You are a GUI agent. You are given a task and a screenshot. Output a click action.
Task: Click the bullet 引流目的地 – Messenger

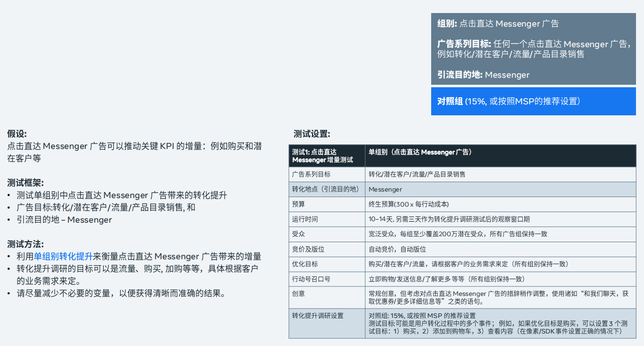(x=64, y=220)
